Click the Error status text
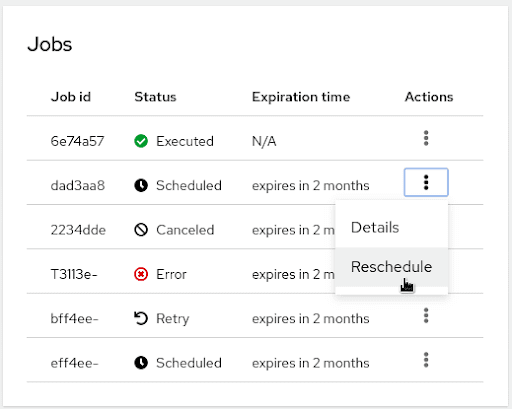Screen dimensions: 512x409 (x=171, y=274)
